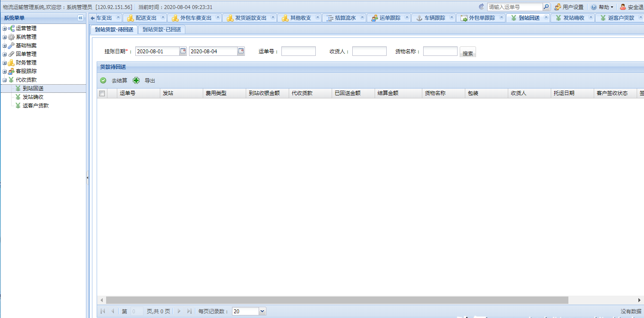Switch to 到站货款-已回送 subtab

click(x=162, y=29)
